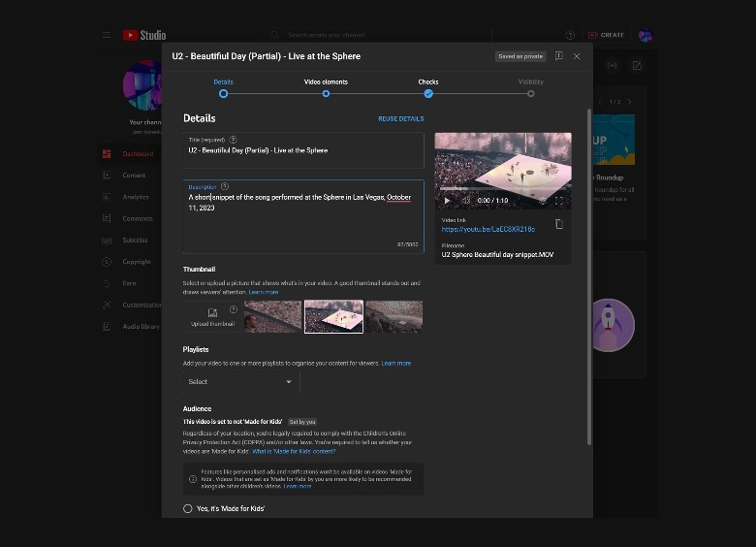The height and width of the screenshot is (547, 756).
Task: Enter fullscreen on video preview
Action: point(559,200)
